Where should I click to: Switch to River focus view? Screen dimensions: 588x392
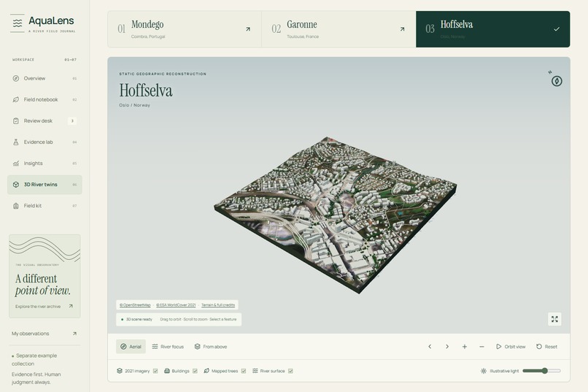pos(168,347)
